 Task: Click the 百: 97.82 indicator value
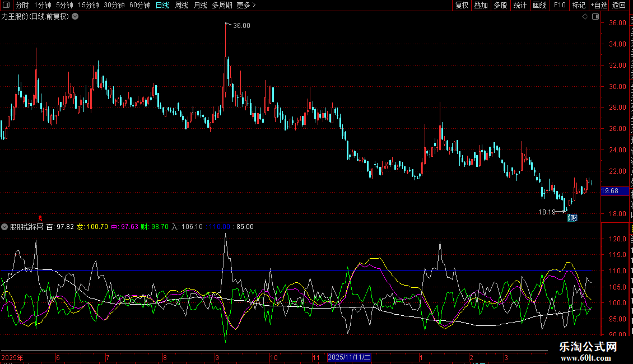coord(60,227)
